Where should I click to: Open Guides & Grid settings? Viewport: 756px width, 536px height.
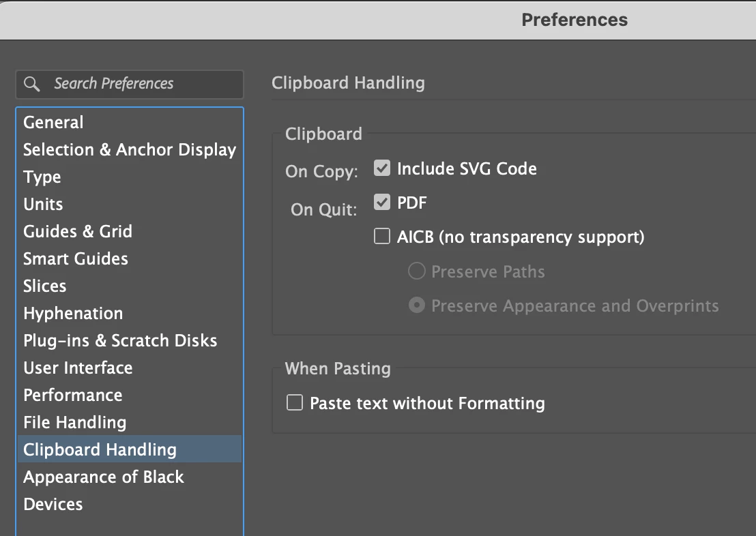coord(78,232)
